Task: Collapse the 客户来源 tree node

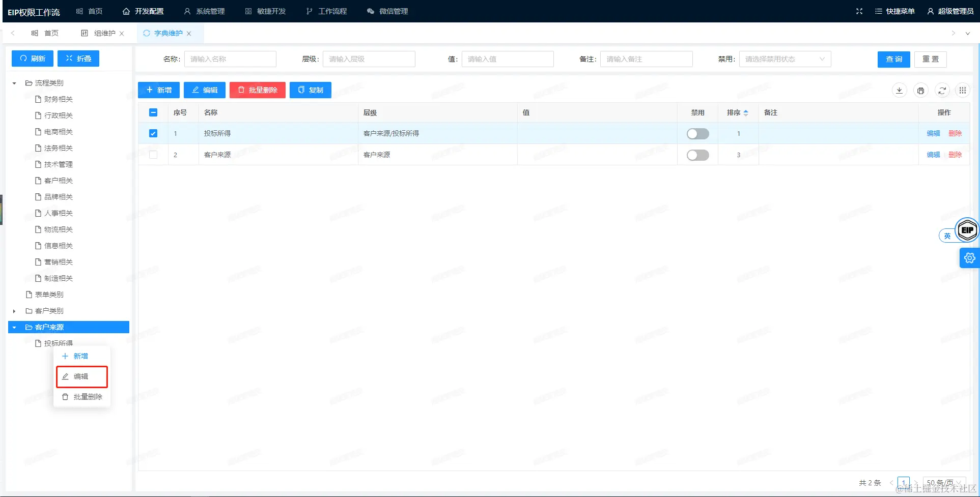Action: (14, 327)
